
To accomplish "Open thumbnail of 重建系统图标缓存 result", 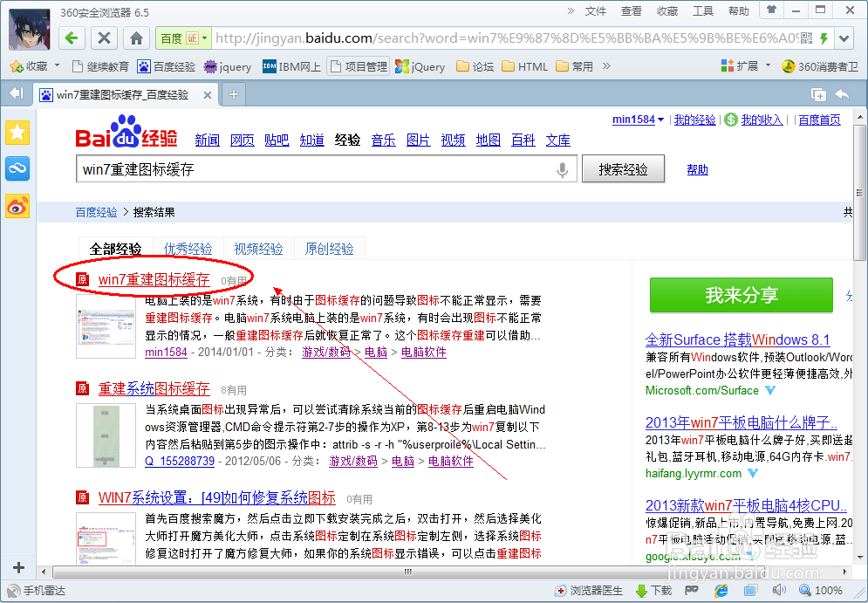I will click(x=106, y=435).
